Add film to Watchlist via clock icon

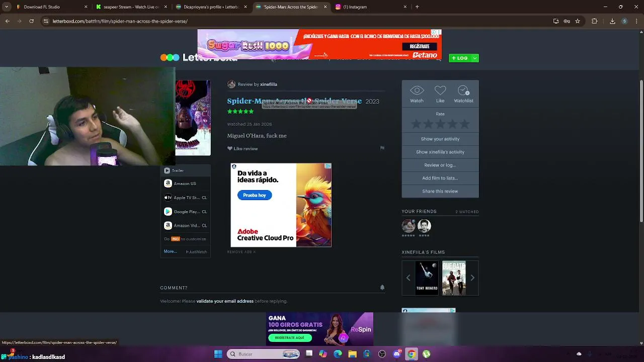coord(463,90)
